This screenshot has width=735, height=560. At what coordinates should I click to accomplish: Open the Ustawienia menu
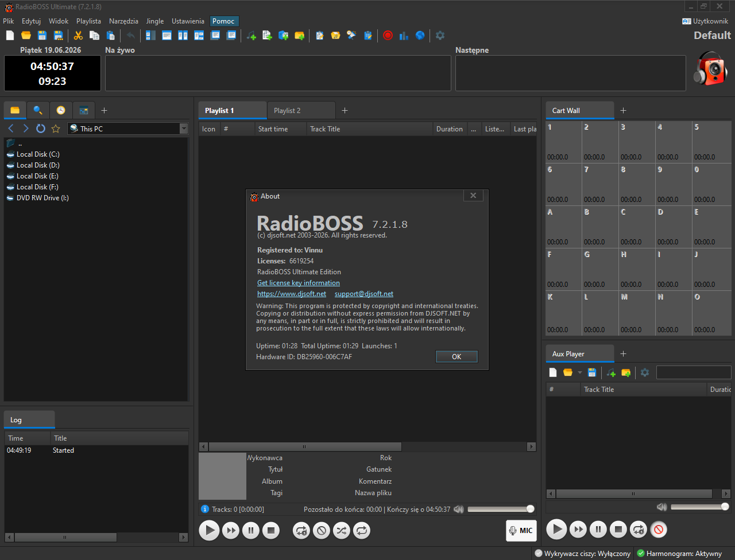tap(188, 21)
